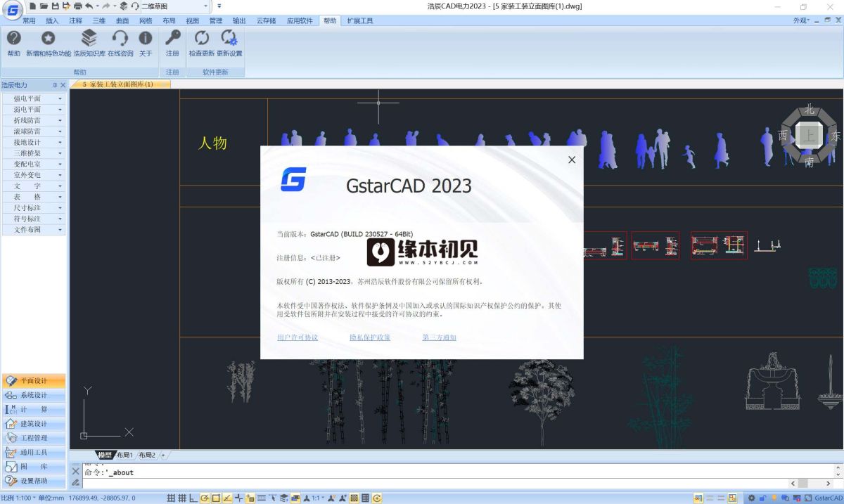Image resolution: width=844 pixels, height=504 pixels.
Task: Click the Undo arrow icon
Action: coord(89,6)
